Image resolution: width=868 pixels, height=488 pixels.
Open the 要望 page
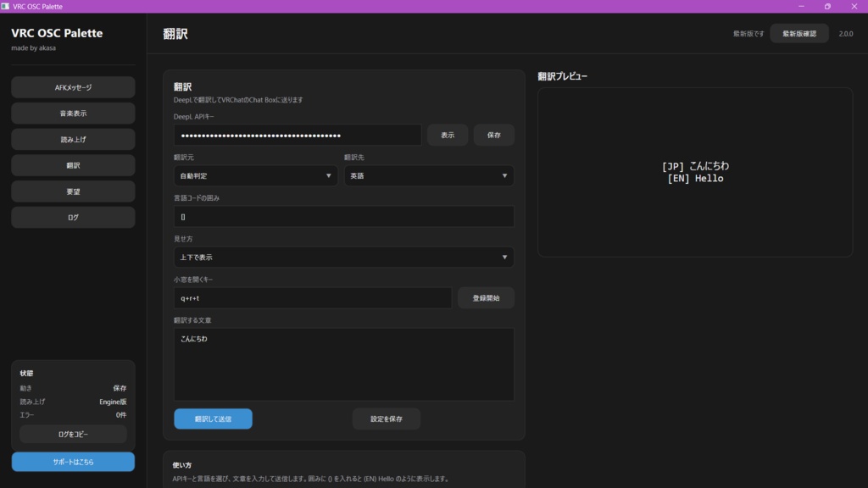pyautogui.click(x=73, y=191)
